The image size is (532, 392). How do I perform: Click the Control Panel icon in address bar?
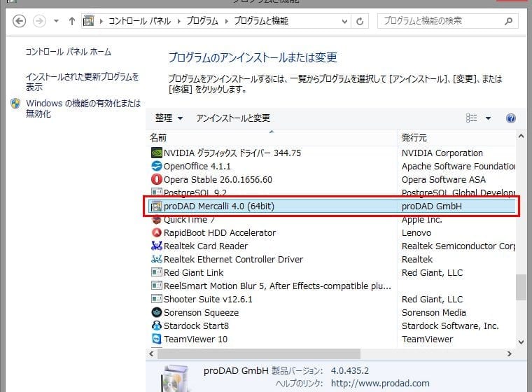(x=89, y=21)
